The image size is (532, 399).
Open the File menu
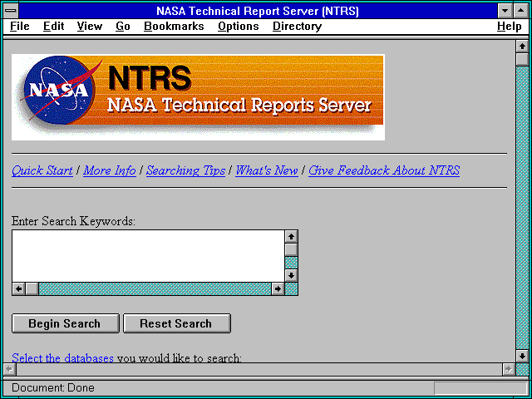(x=20, y=27)
